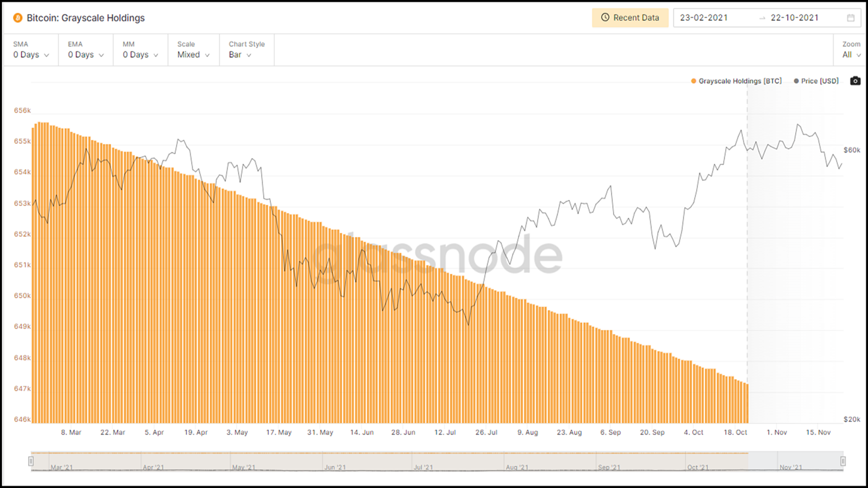868x488 pixels.
Task: Expand the Scale dropdown showing Mixed
Action: (193, 54)
